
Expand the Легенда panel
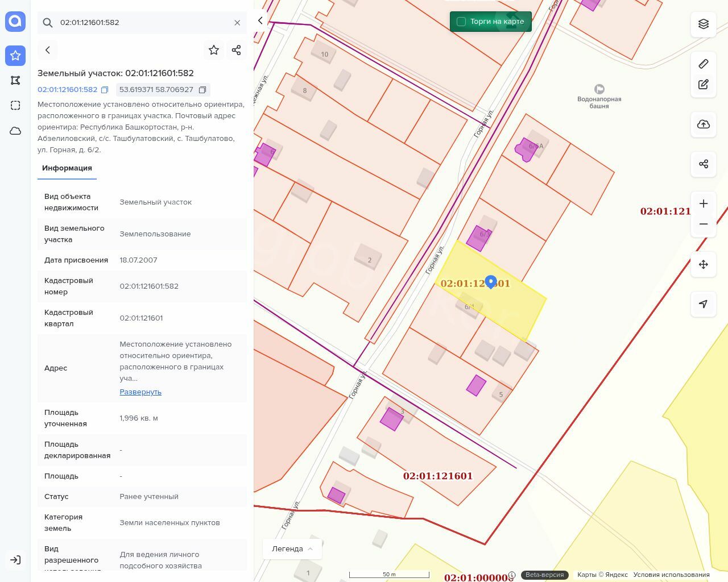[292, 548]
